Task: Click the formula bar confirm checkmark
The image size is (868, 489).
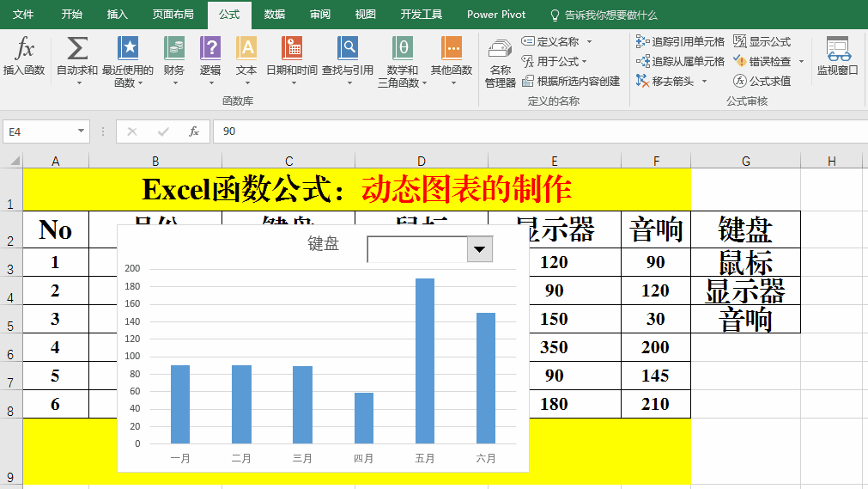Action: (x=163, y=132)
